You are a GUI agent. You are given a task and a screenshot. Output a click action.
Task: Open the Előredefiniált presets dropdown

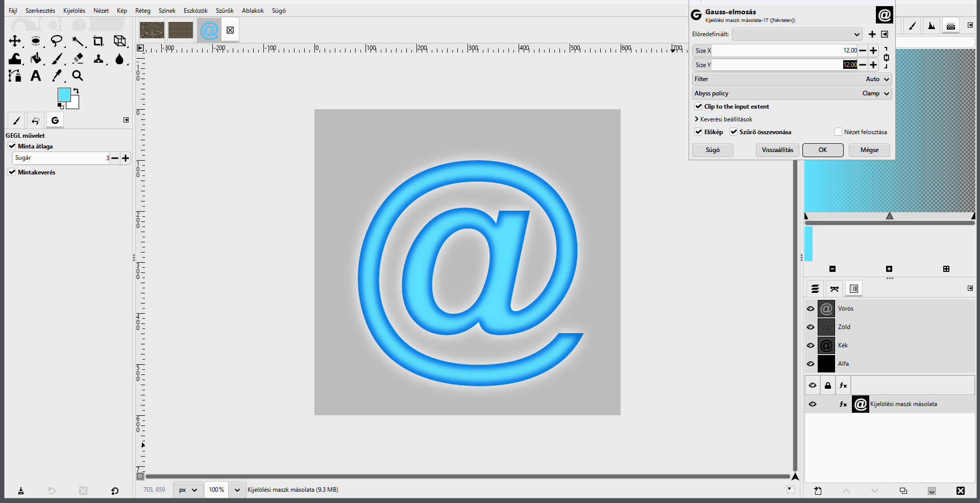coord(797,35)
